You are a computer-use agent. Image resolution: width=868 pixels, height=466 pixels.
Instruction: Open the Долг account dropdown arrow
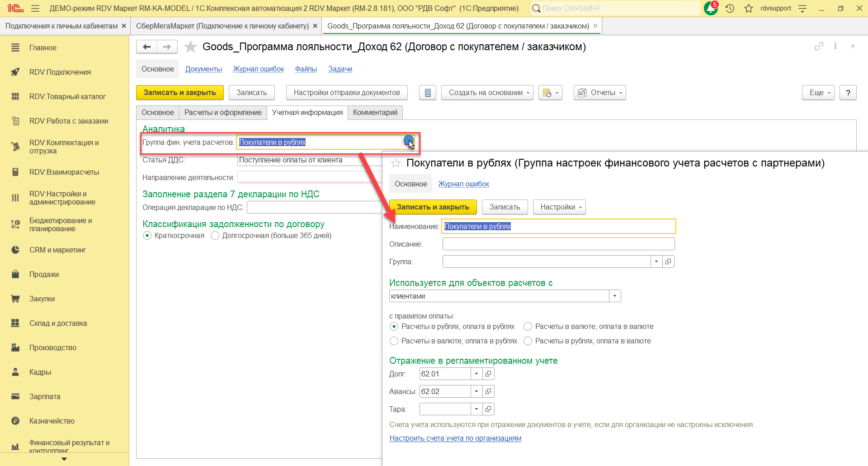point(476,374)
